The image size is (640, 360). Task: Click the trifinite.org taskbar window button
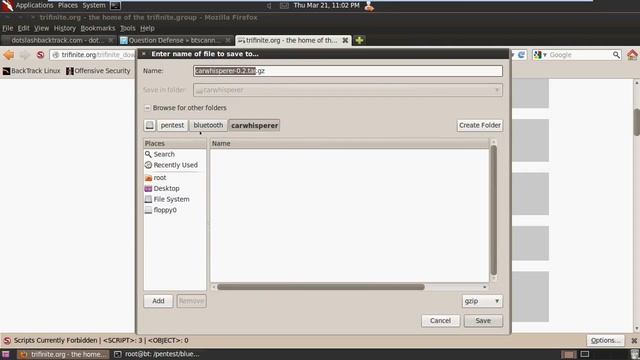click(x=64, y=354)
